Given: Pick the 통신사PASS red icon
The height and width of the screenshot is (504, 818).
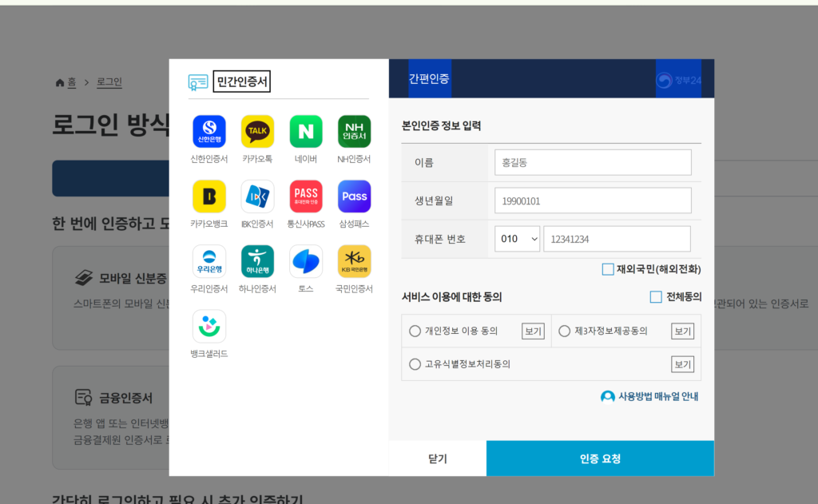Looking at the screenshot, I should pyautogui.click(x=306, y=196).
